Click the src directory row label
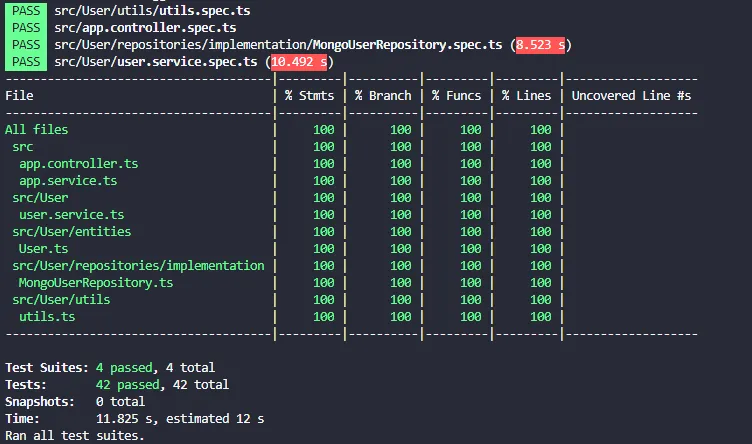The width and height of the screenshot is (752, 444). click(x=23, y=147)
